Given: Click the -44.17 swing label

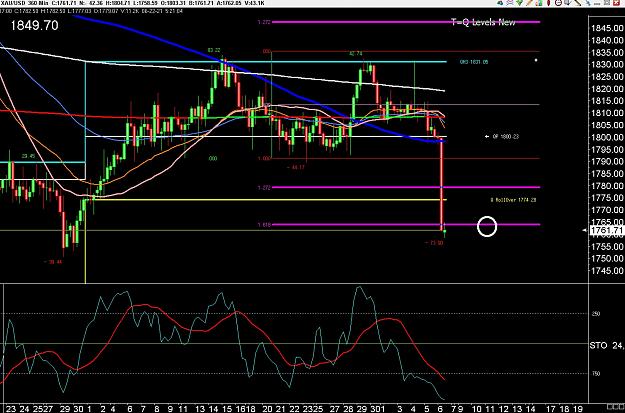Looking at the screenshot, I should [295, 167].
